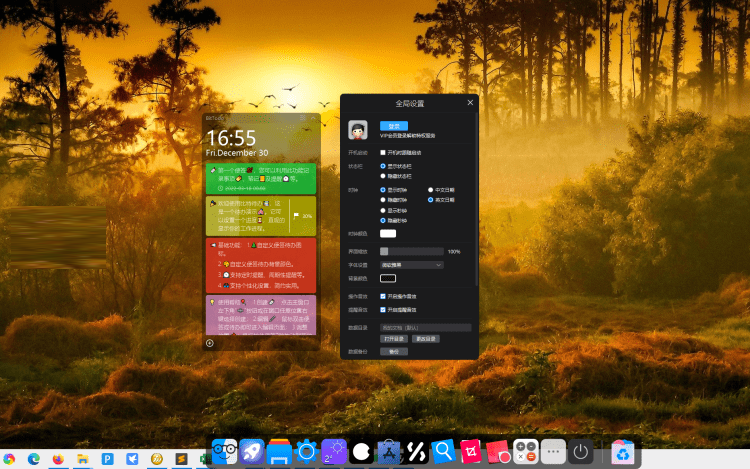Click the blue 登录 login button

(394, 126)
